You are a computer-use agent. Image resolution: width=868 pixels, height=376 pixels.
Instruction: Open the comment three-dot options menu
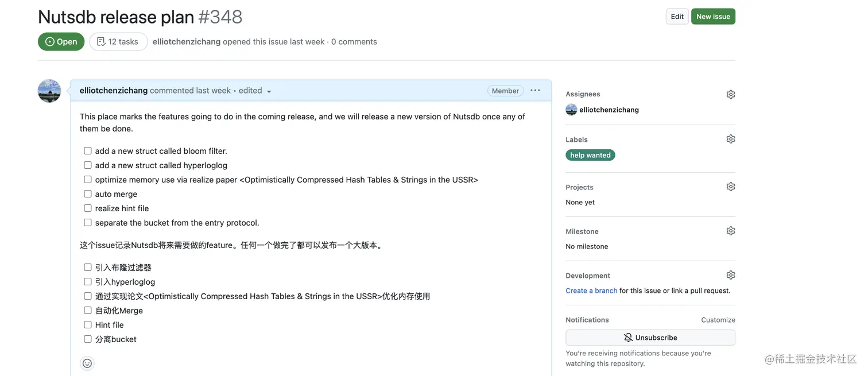tap(535, 91)
